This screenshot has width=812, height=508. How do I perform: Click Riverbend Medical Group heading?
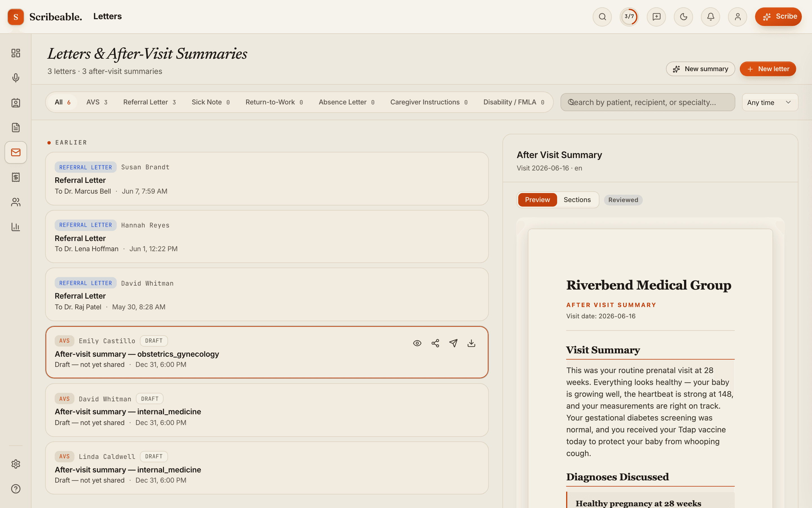click(x=648, y=285)
